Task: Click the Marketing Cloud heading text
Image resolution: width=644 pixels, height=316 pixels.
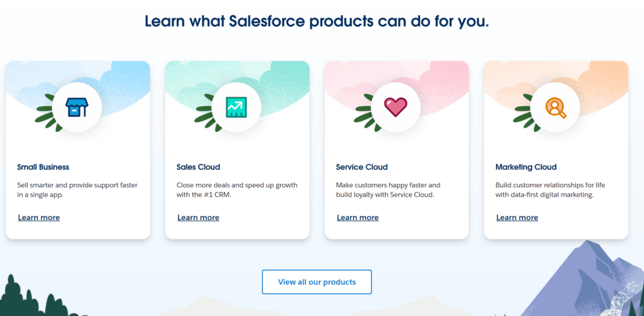Action: pos(526,167)
